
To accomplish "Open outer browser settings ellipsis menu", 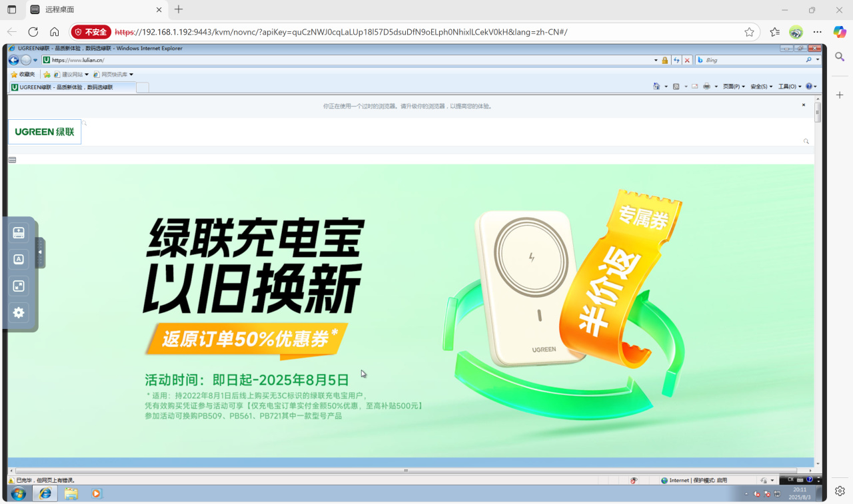I will click(818, 32).
